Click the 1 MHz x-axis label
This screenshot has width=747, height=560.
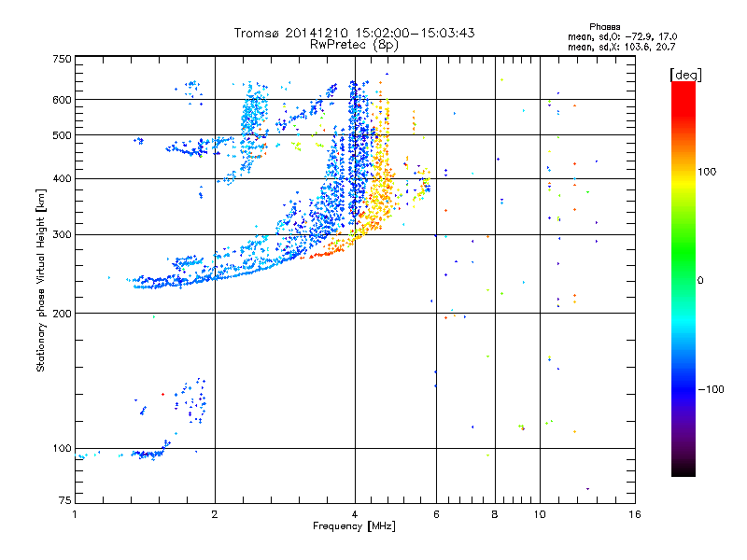point(75,514)
